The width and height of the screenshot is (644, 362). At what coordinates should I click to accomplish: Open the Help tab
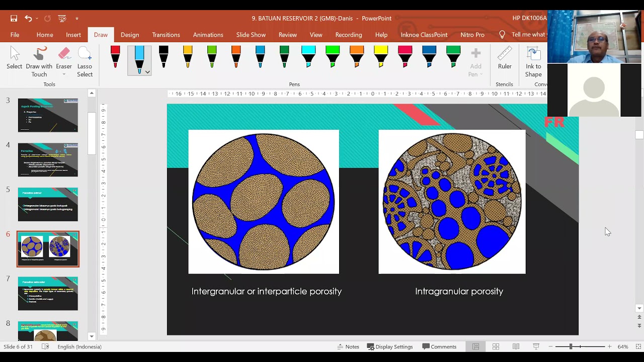tap(381, 35)
